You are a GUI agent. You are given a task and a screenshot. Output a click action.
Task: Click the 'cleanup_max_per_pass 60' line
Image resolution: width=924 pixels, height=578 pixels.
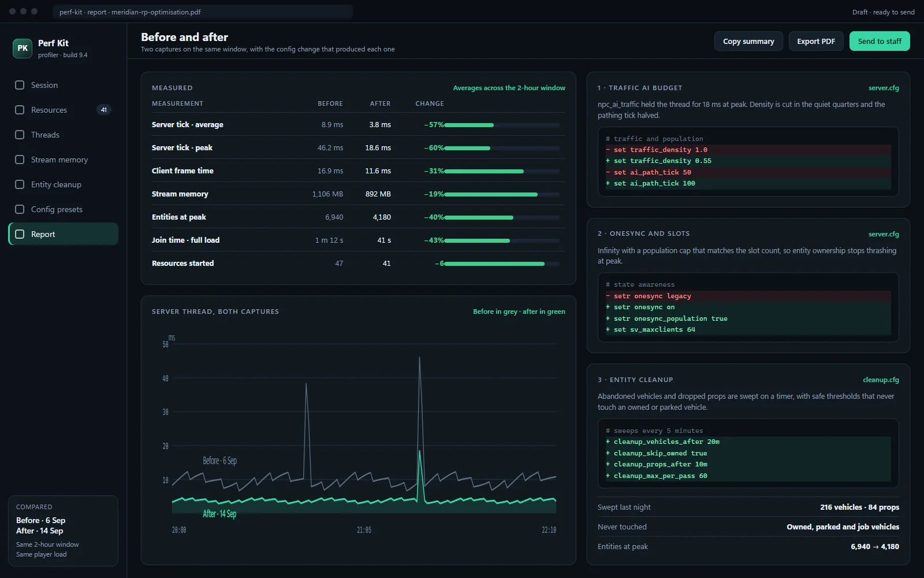[748, 476]
